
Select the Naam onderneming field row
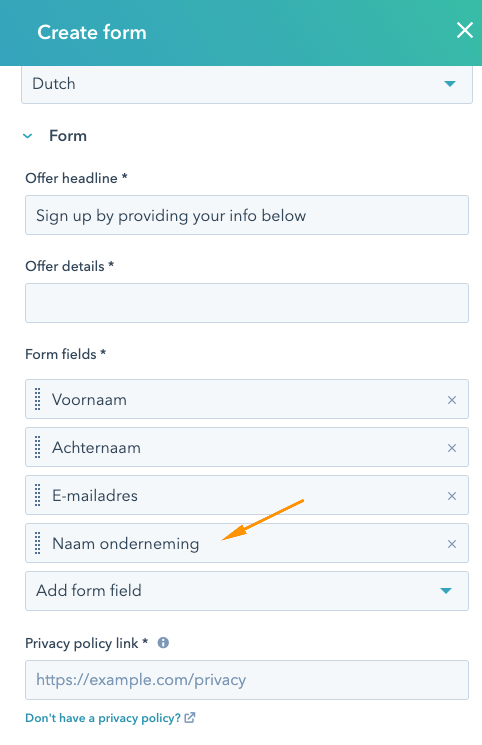tap(247, 543)
